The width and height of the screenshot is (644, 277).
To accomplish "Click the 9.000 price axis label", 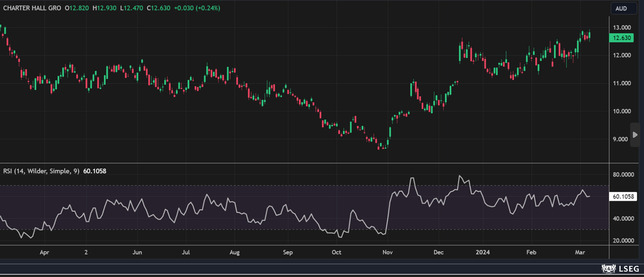I will click(621, 139).
